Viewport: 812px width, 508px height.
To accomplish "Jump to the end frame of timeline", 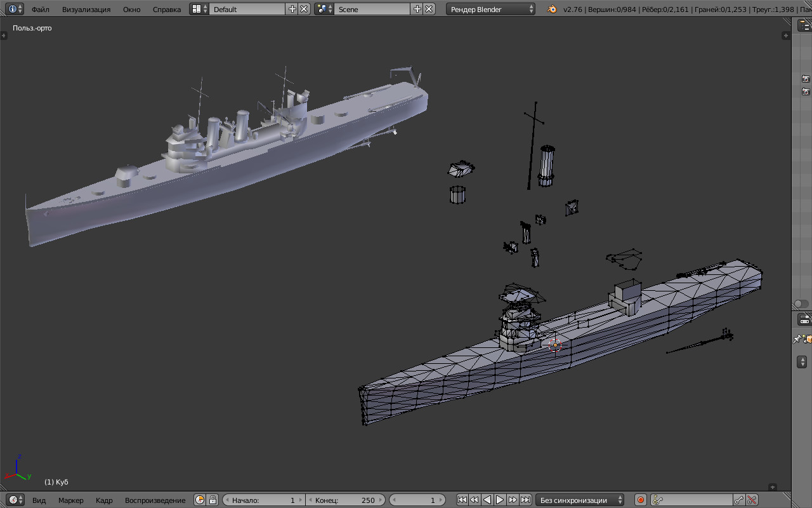I will (525, 500).
